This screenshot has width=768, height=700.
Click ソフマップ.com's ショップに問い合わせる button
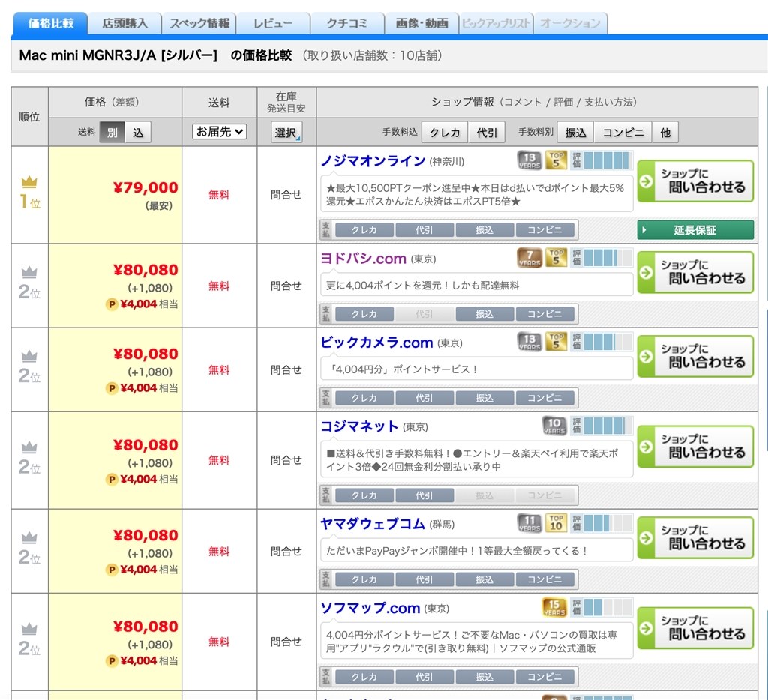pos(695,628)
